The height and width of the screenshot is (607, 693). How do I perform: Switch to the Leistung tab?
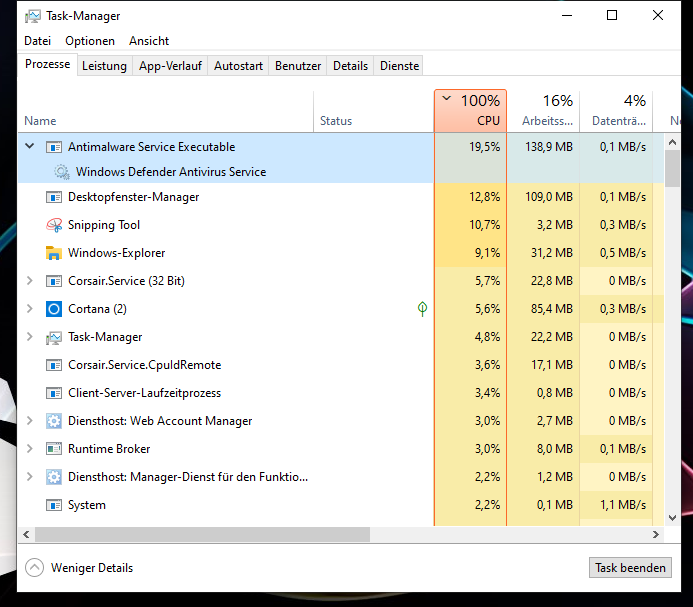104,66
